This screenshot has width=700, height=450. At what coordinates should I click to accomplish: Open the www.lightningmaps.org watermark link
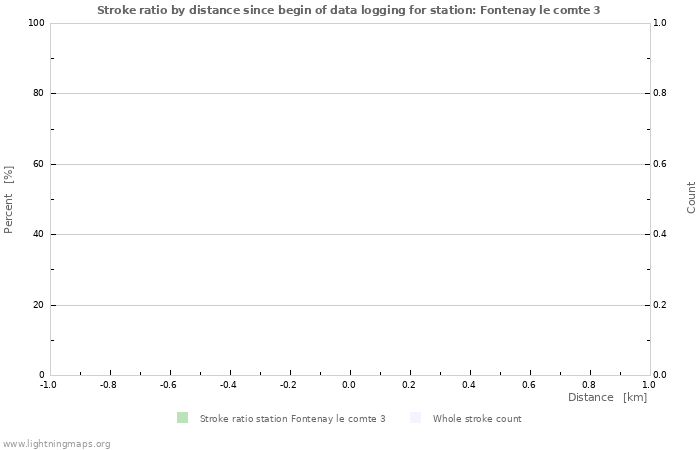point(56,443)
